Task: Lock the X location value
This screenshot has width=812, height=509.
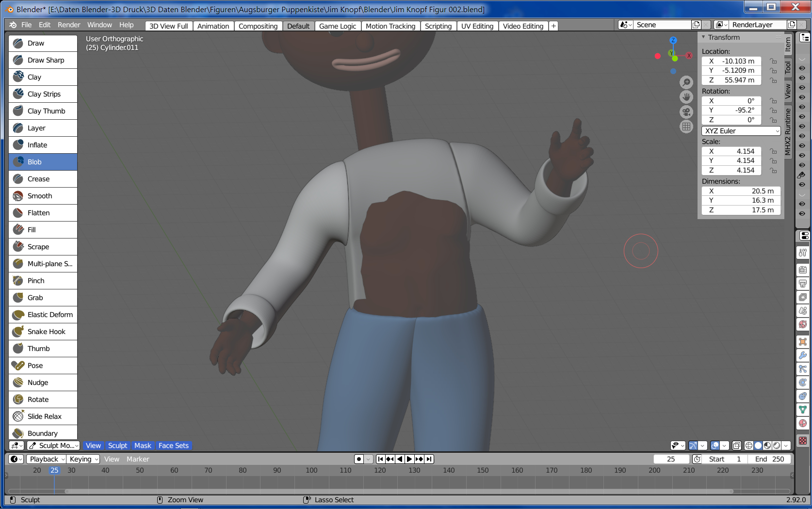Action: [773, 61]
